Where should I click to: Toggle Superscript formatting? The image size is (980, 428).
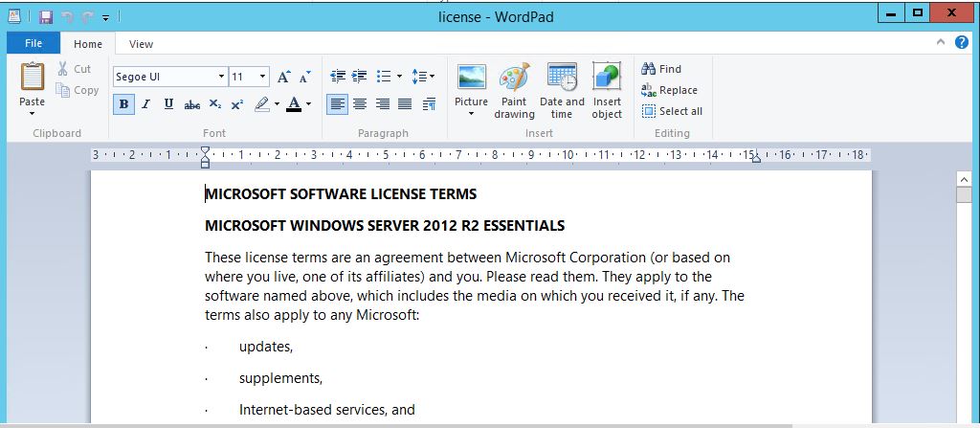[x=237, y=104]
